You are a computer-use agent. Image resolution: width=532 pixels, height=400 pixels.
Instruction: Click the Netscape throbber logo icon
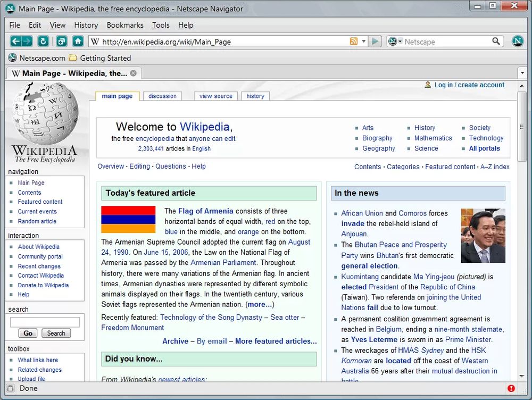518,41
